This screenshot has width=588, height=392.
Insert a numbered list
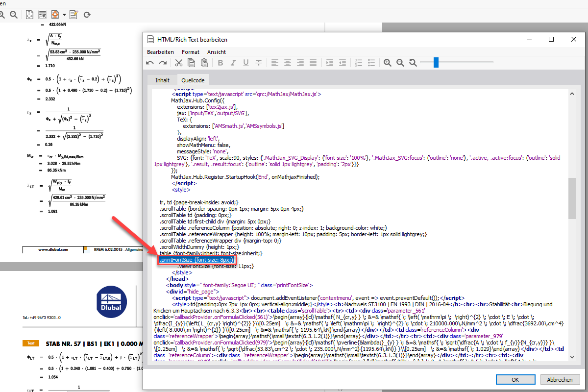point(359,63)
